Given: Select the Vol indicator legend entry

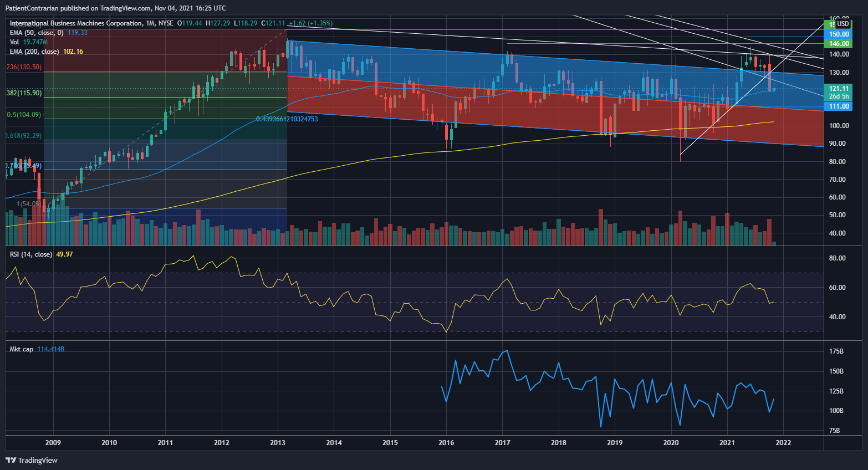Looking at the screenshot, I should coord(14,42).
